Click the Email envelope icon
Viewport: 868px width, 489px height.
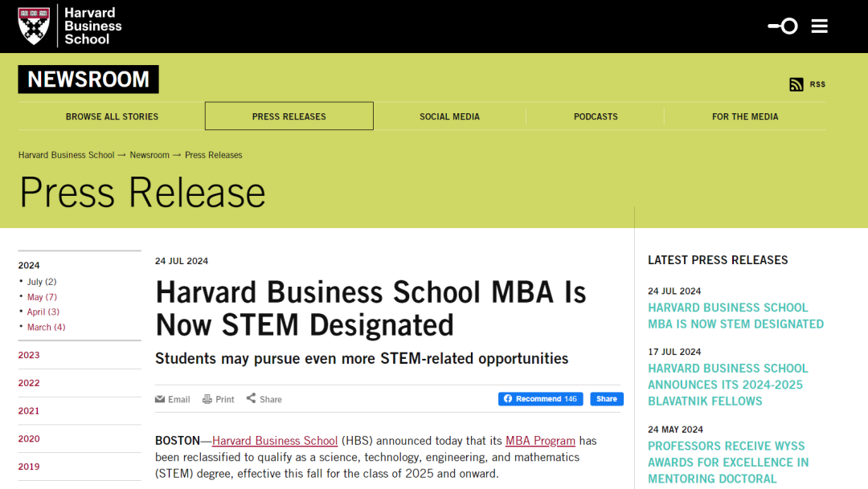160,399
